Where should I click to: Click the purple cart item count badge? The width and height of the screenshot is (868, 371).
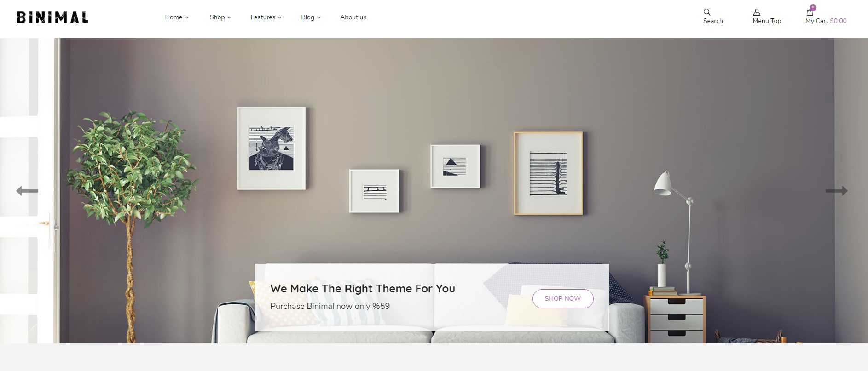click(x=813, y=7)
